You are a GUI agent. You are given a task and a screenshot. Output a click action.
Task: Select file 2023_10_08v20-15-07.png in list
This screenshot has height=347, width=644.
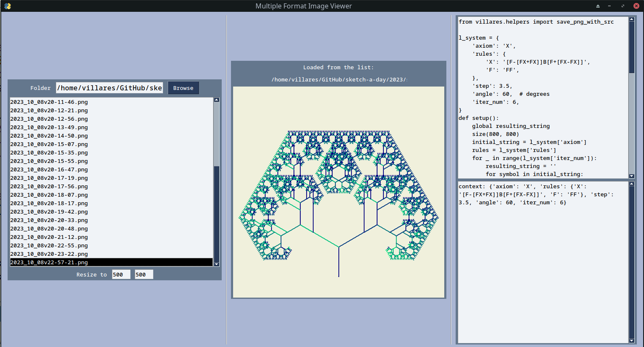point(49,144)
